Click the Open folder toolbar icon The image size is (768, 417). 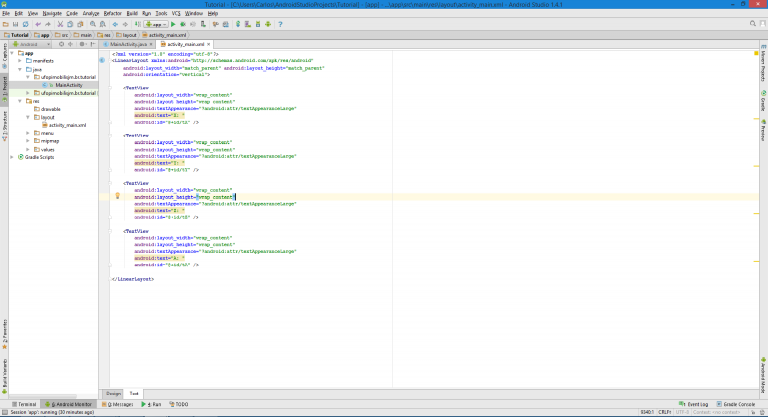coord(6,24)
